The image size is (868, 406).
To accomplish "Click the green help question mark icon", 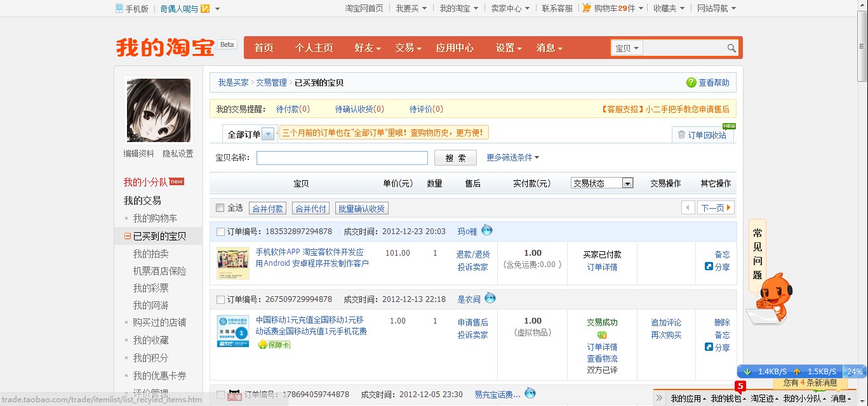I will pos(691,82).
